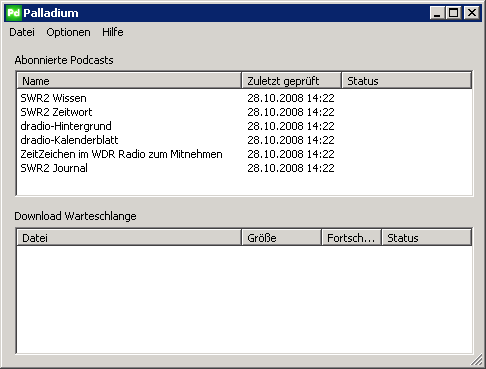Minimize the Palladium window
Viewport: 486px width, 369px height.
pos(437,13)
